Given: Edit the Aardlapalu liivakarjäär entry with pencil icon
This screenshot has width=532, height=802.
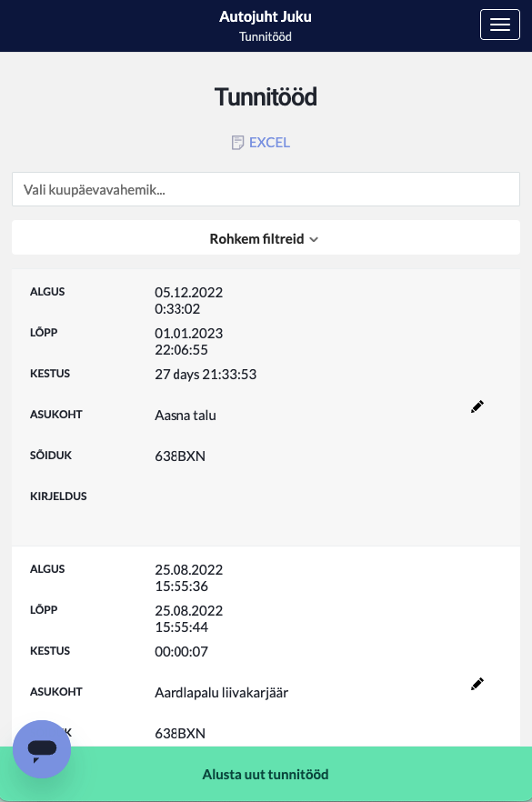Looking at the screenshot, I should click(477, 684).
